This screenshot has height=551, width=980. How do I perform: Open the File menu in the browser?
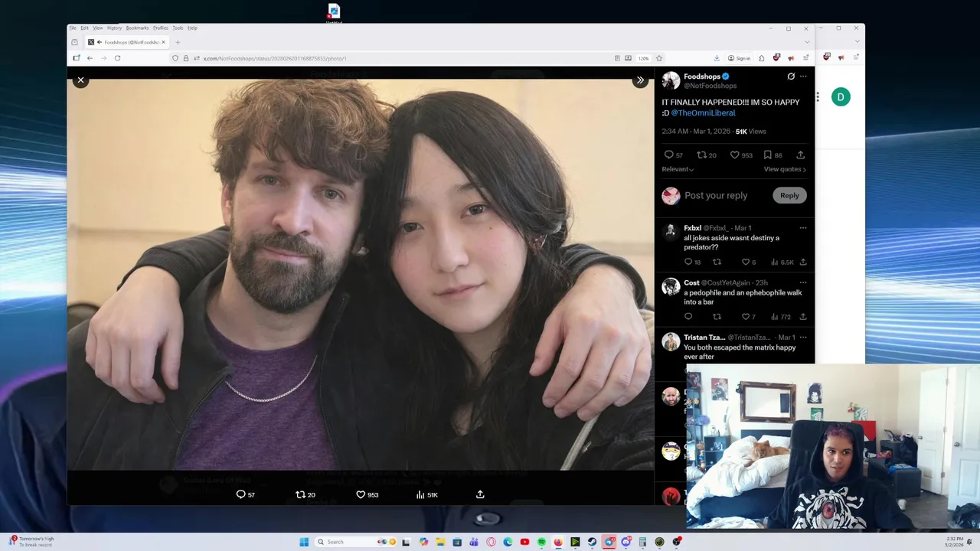click(73, 28)
